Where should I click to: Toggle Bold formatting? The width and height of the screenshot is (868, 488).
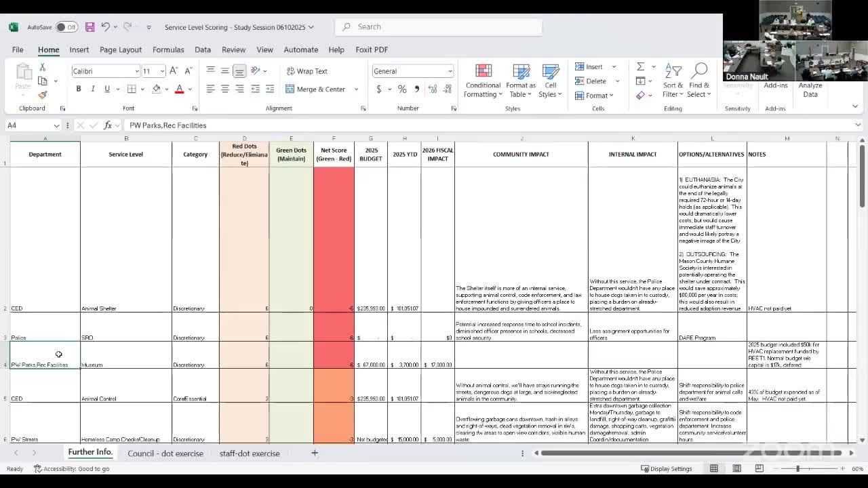[79, 89]
